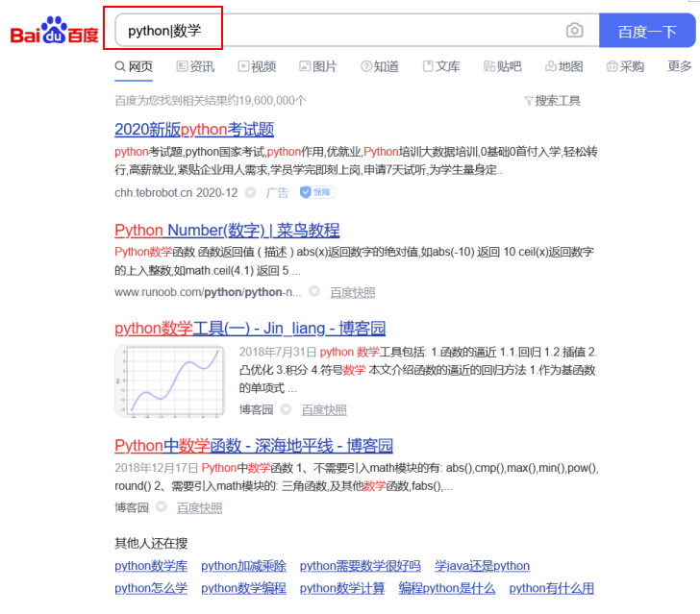Search related term python数学计算
The image size is (700, 614).
click(x=342, y=589)
